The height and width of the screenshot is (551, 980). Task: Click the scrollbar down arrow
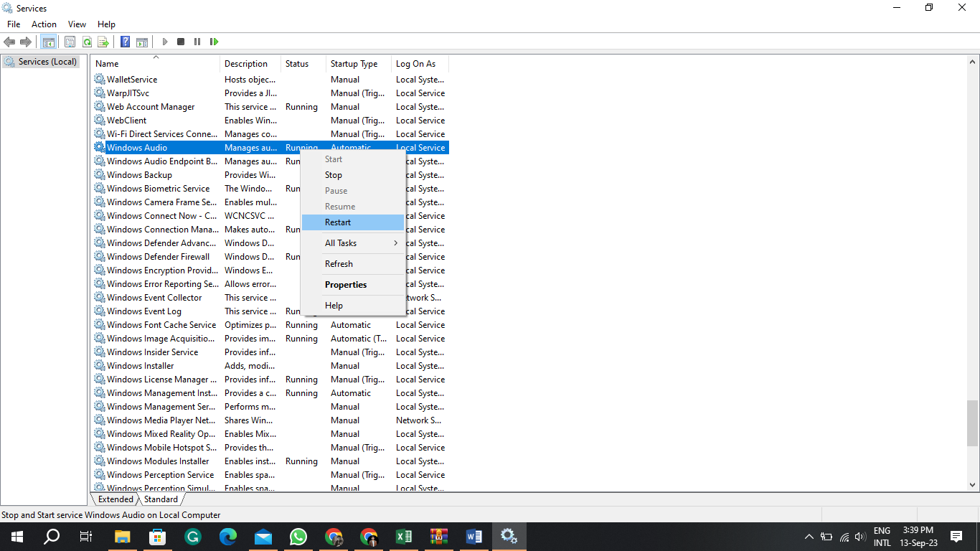coord(973,486)
